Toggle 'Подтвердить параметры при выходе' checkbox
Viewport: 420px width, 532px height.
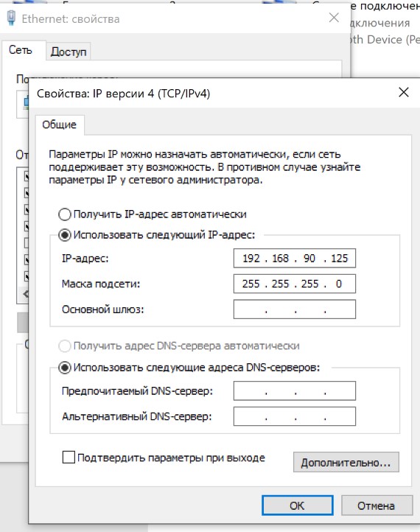[69, 458]
